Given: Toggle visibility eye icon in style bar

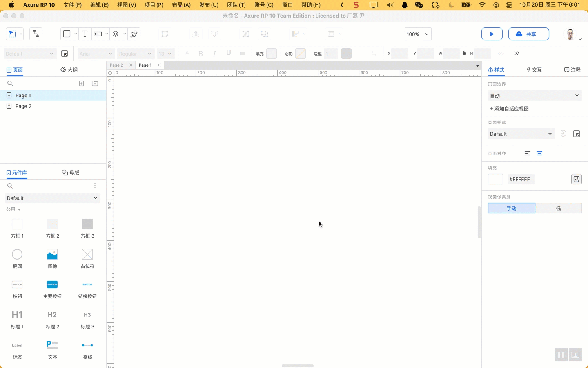Looking at the screenshot, I should point(501,54).
